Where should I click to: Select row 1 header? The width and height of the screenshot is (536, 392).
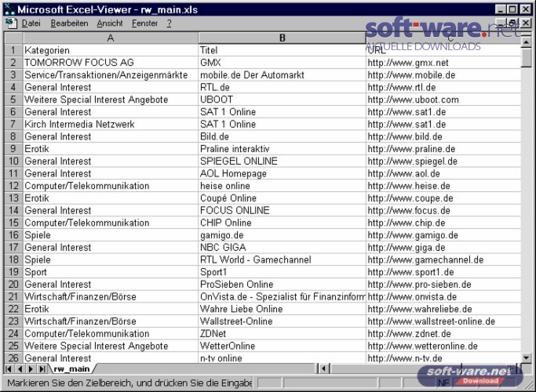click(x=13, y=50)
